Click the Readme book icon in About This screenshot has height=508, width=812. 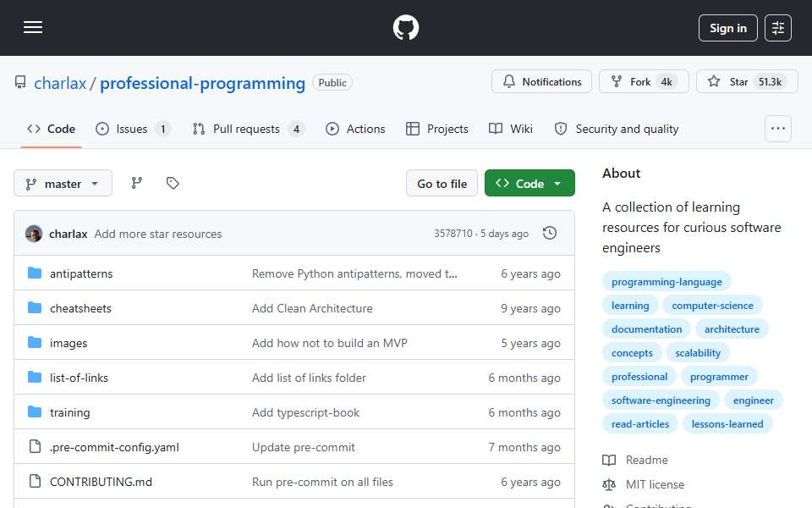tap(609, 460)
